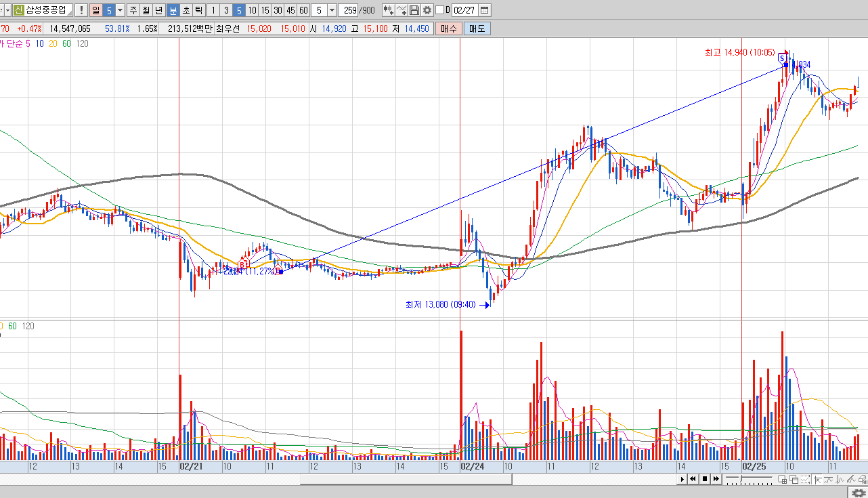Click the exclamation mark info icon
Image resolution: width=868 pixels, height=498 pixels.
coord(81,10)
